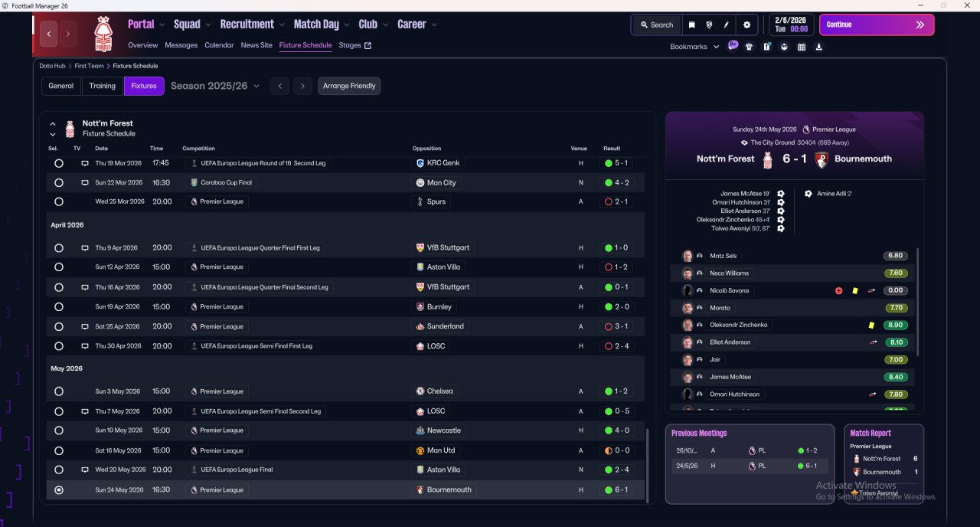Click the yellow card on Oleksandr Zinchenko's row
The width and height of the screenshot is (980, 527).
tap(871, 326)
